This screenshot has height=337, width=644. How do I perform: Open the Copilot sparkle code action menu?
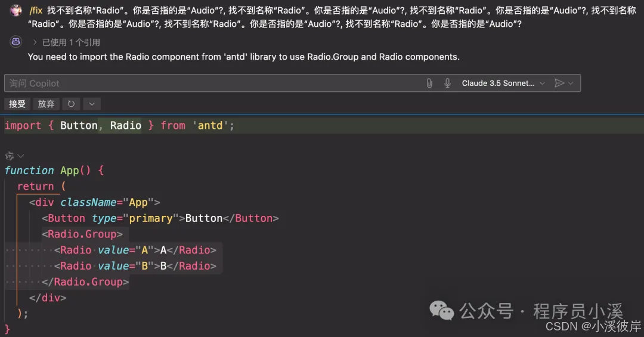point(14,156)
